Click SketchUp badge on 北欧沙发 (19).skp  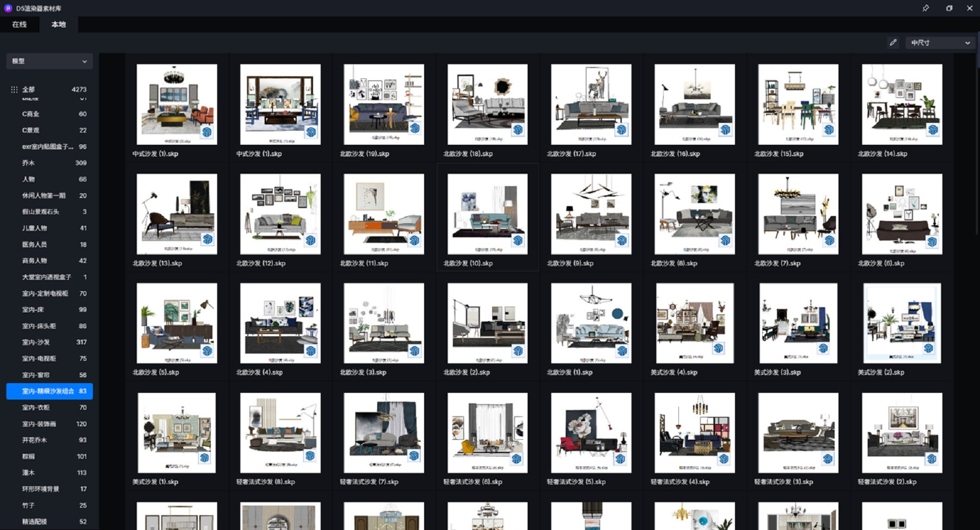coord(414,129)
